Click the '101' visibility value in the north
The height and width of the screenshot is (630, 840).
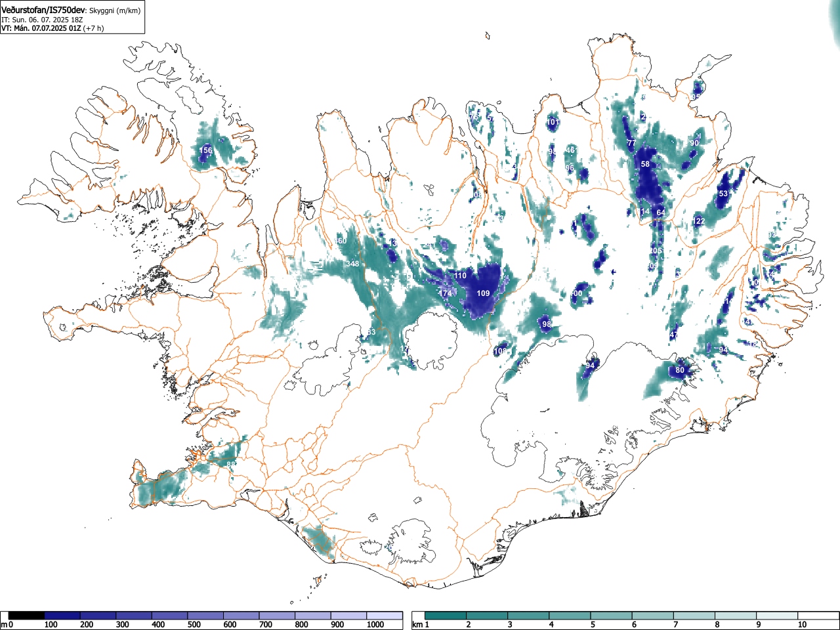[x=553, y=122]
